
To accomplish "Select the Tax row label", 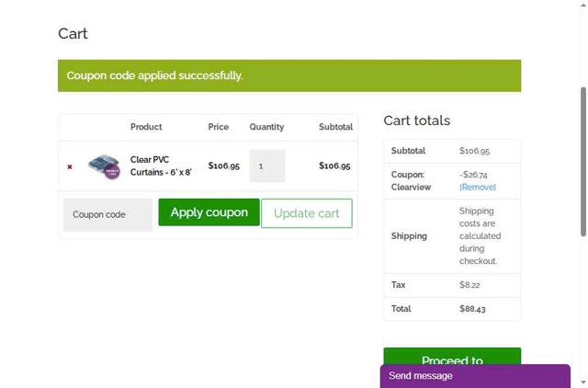I will click(398, 285).
